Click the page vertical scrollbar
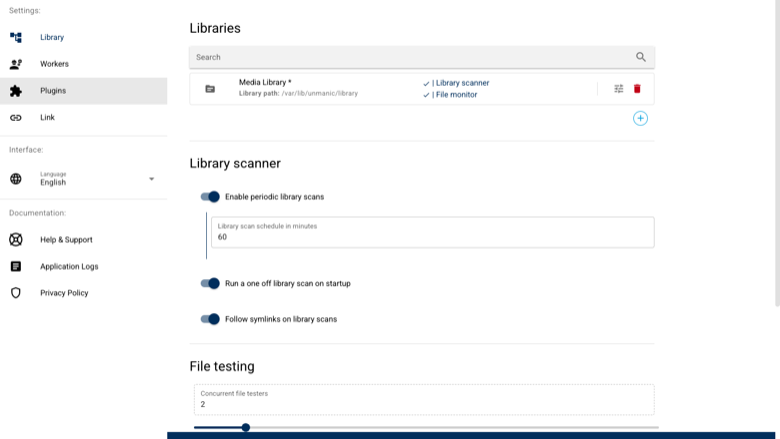The width and height of the screenshot is (780, 439). coord(777,153)
